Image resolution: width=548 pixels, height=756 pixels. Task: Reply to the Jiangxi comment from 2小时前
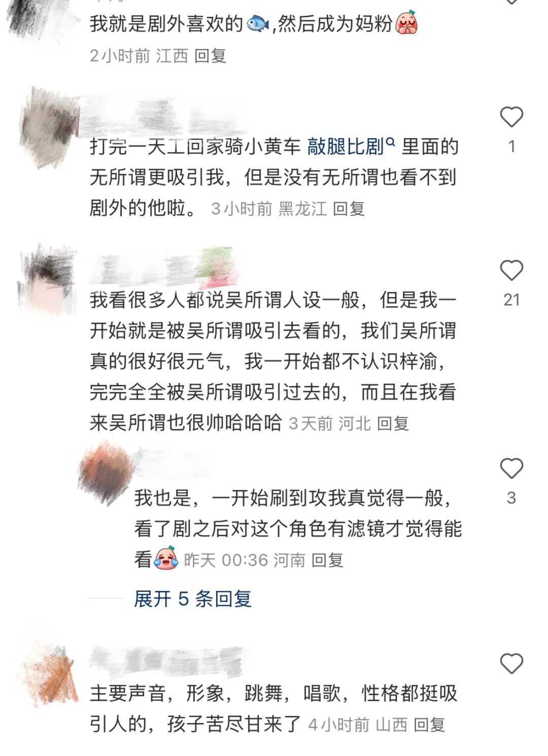tap(210, 55)
